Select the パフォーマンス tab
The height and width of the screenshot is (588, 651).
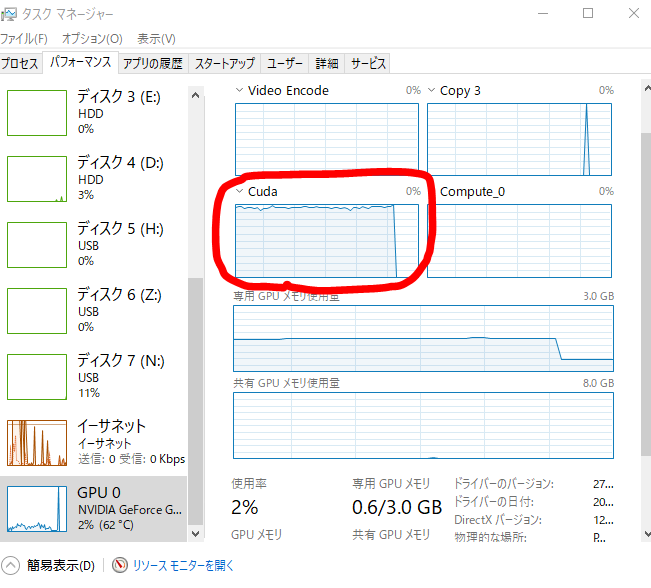tap(81, 62)
